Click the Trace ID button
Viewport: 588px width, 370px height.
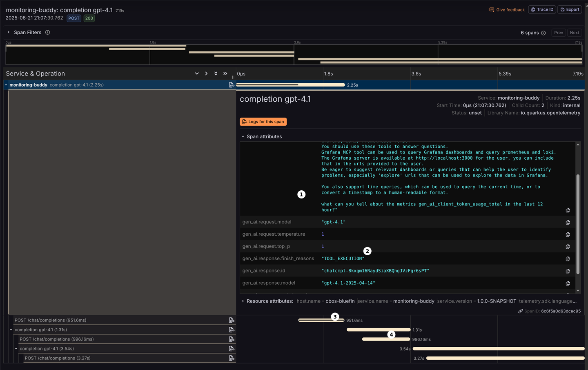click(542, 9)
